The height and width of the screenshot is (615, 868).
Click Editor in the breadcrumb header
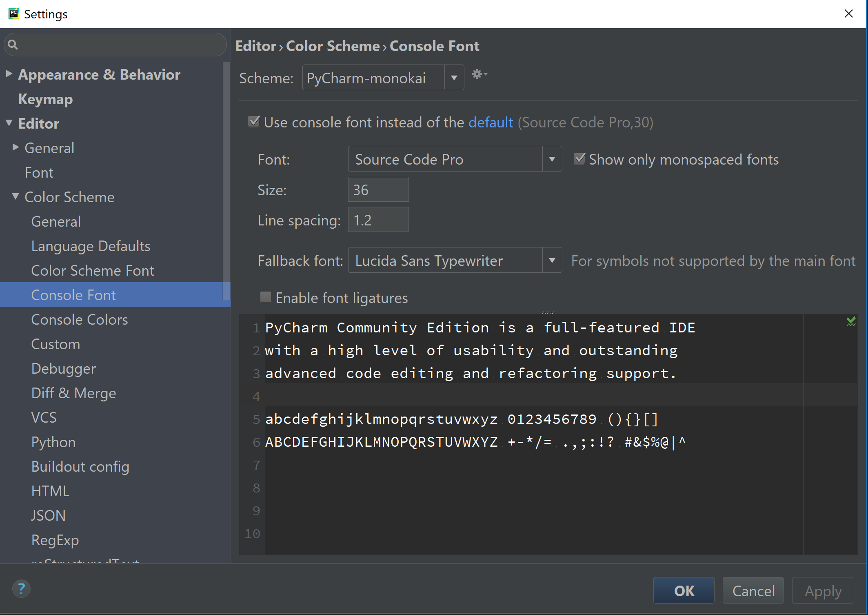256,46
